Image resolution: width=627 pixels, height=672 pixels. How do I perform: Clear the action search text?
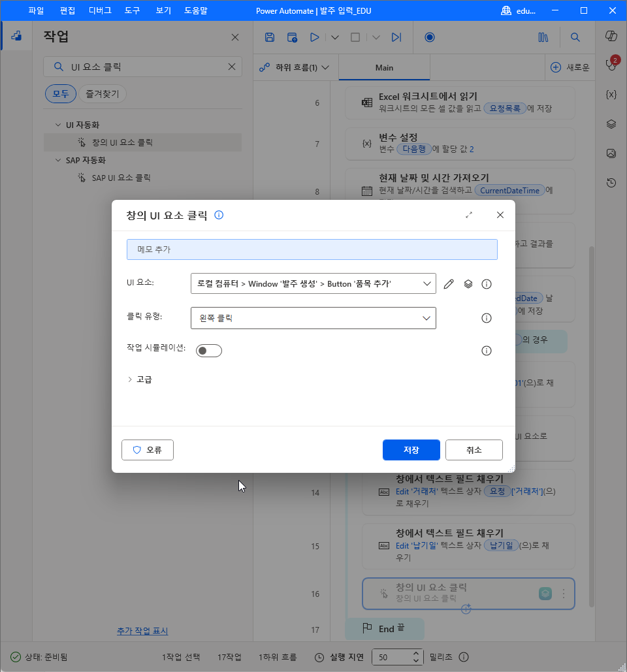[231, 67]
